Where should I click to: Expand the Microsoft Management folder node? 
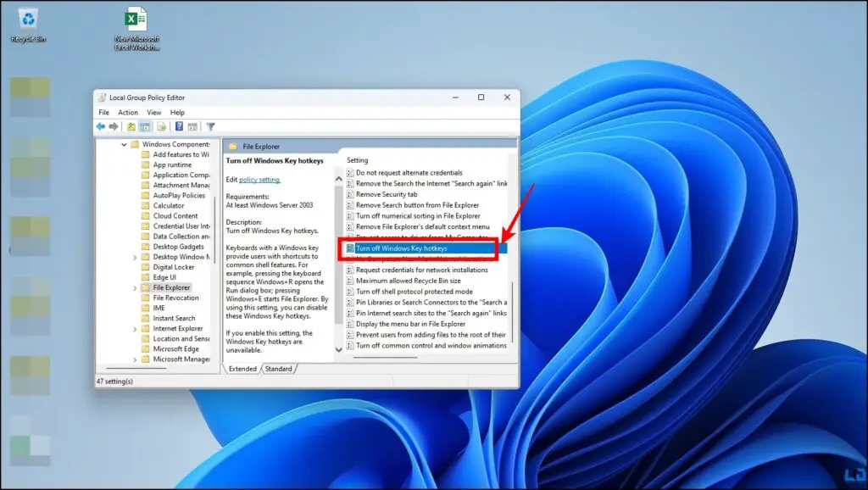pyautogui.click(x=135, y=359)
